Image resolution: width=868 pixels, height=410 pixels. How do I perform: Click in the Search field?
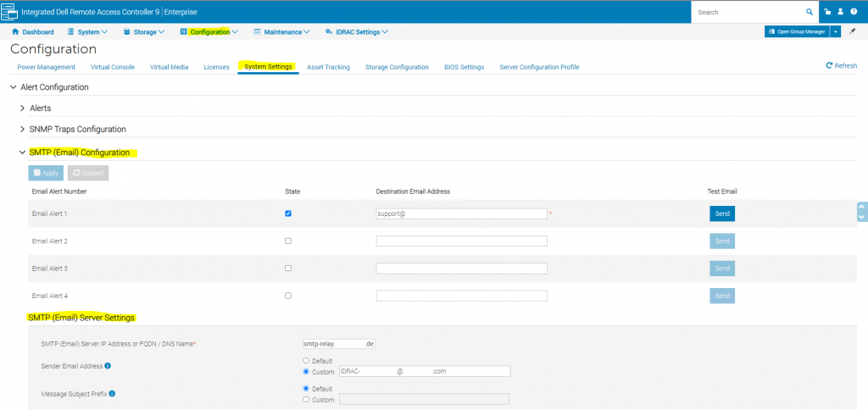[x=748, y=12]
